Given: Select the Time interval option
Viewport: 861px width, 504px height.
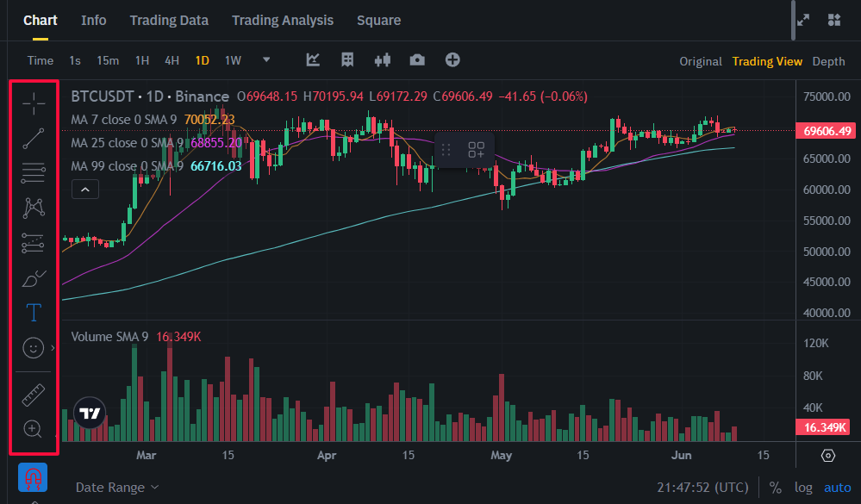Looking at the screenshot, I should click(41, 60).
